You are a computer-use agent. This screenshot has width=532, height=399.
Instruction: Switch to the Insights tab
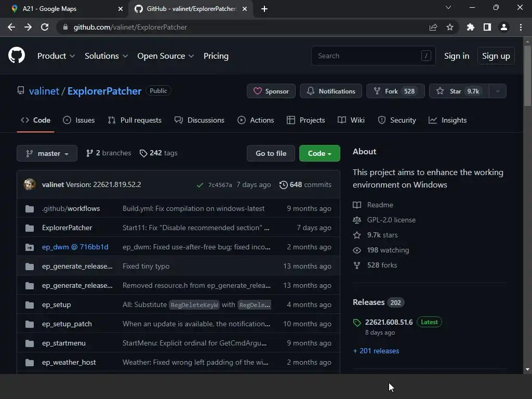coord(447,120)
